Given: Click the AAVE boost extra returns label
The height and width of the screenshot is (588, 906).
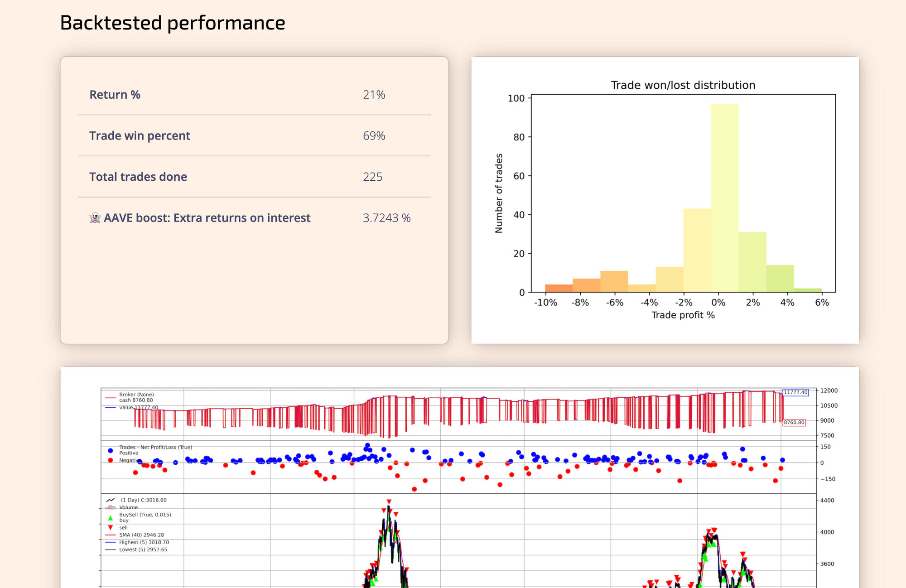Looking at the screenshot, I should click(x=207, y=218).
